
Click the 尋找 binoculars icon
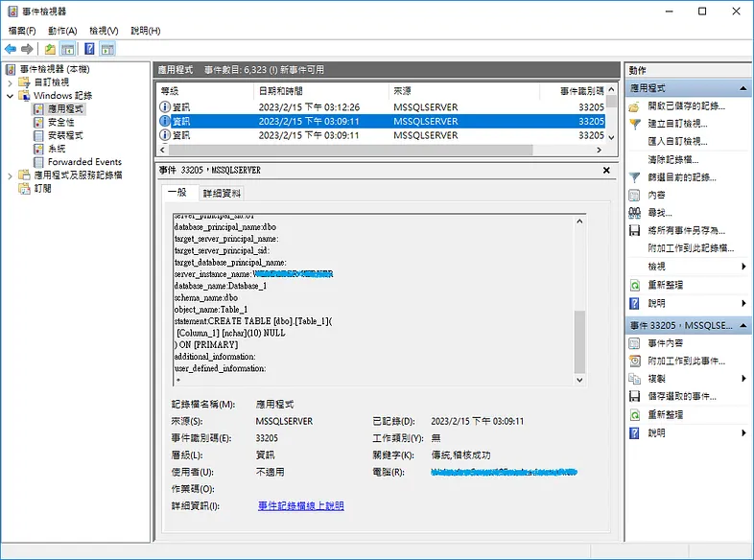[x=635, y=213]
